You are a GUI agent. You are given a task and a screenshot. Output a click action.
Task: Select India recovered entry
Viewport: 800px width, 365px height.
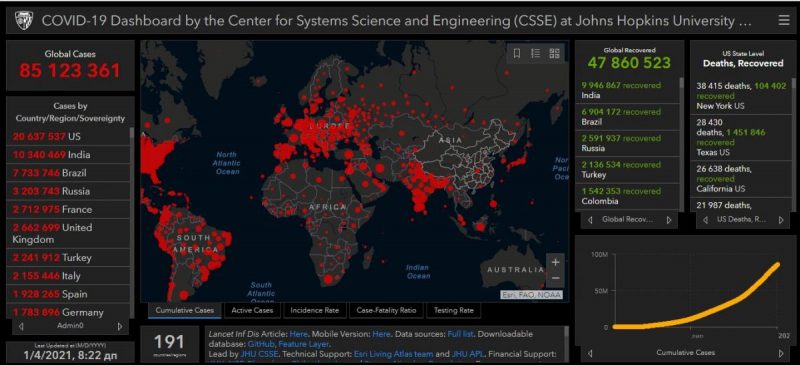click(628, 90)
